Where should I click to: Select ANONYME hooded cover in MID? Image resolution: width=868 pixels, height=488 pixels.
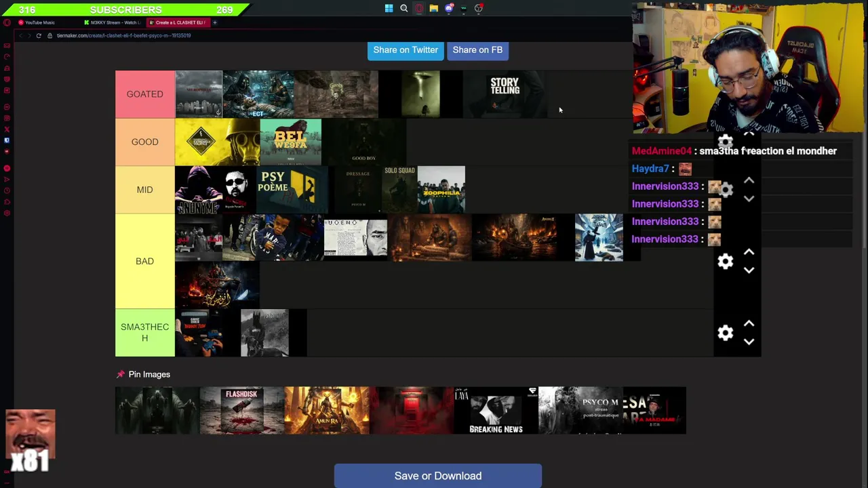pyautogui.click(x=199, y=190)
